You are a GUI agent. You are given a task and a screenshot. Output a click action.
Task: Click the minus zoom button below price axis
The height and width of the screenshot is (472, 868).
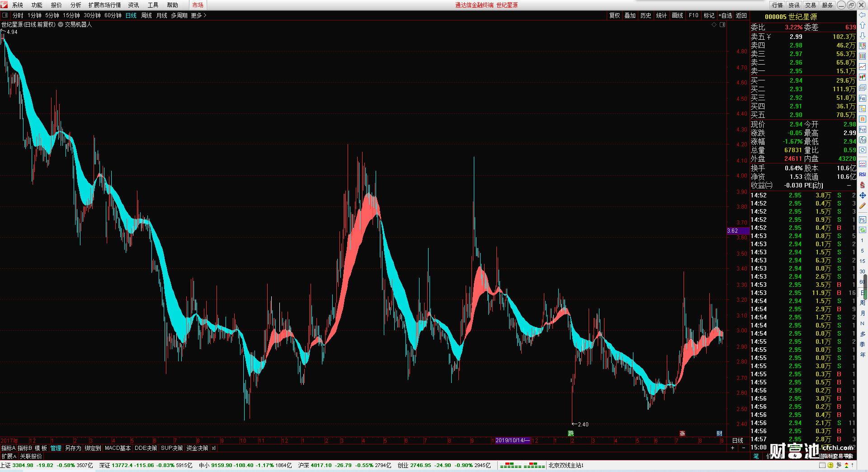[744, 448]
